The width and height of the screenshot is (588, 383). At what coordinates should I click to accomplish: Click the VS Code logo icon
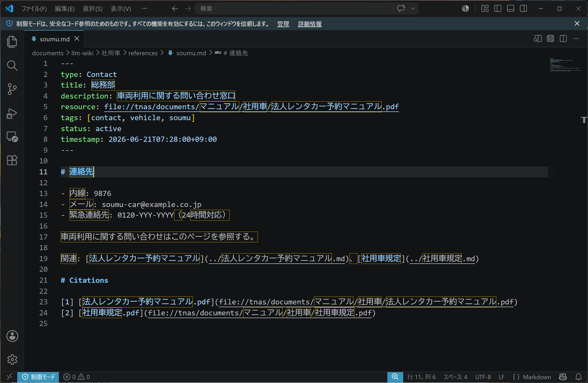pos(9,8)
